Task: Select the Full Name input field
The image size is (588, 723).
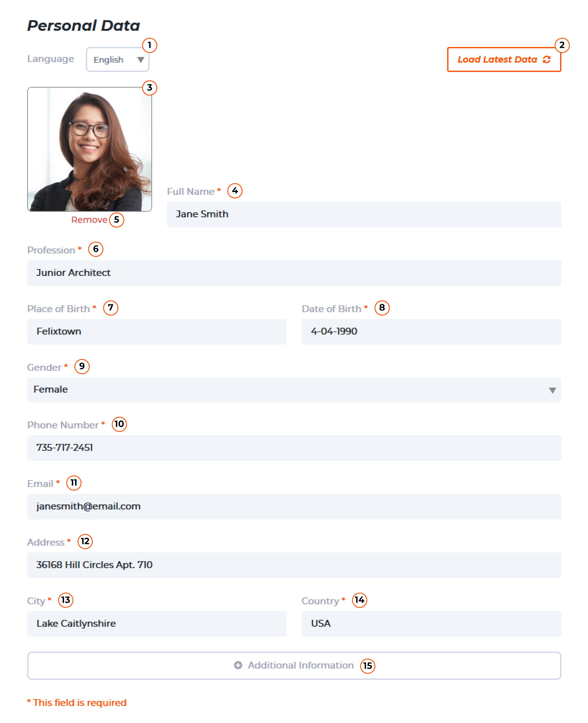Action: pyautogui.click(x=364, y=214)
